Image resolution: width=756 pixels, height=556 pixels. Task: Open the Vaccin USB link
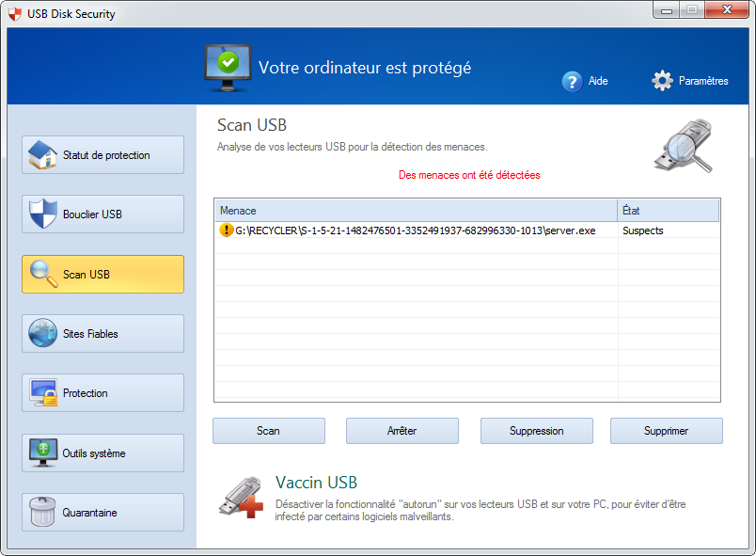(x=316, y=483)
